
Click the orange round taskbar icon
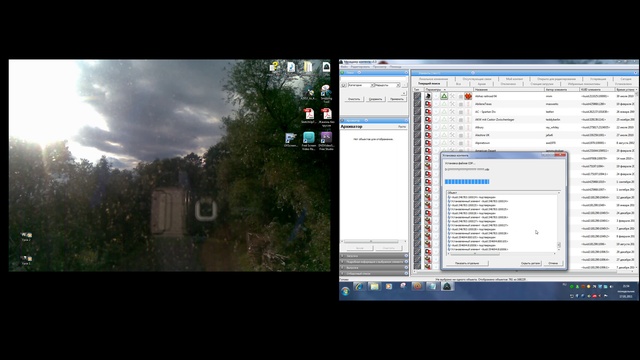(x=417, y=287)
